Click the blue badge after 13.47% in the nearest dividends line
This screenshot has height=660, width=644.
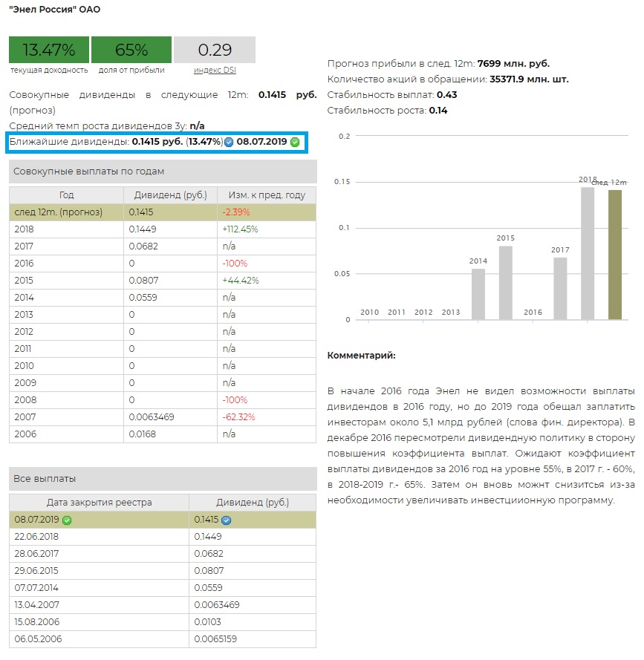coord(229,142)
